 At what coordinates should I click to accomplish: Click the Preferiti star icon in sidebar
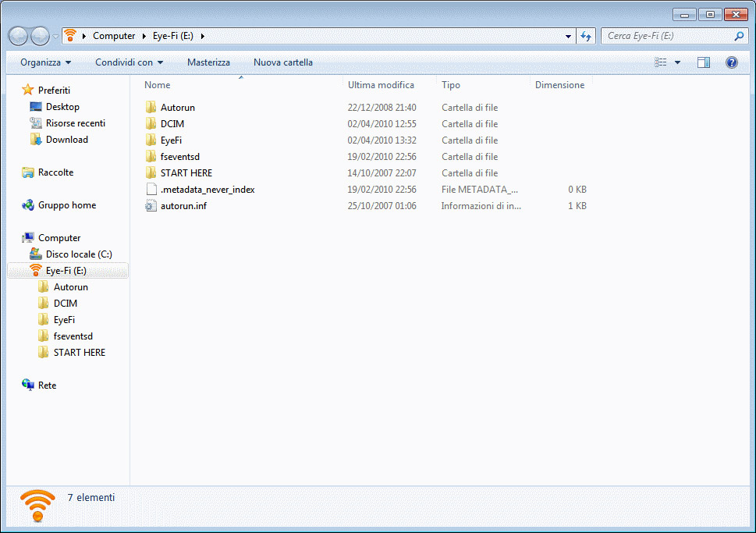[x=28, y=90]
